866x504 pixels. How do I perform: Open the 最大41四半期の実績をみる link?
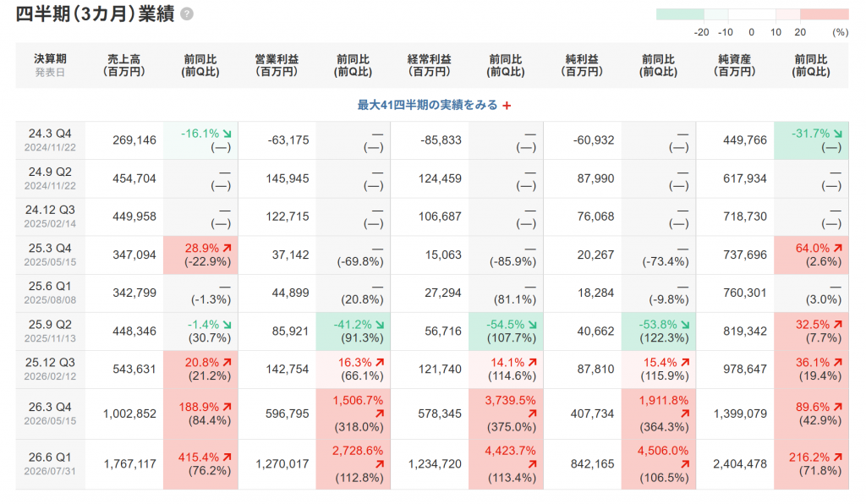point(427,105)
